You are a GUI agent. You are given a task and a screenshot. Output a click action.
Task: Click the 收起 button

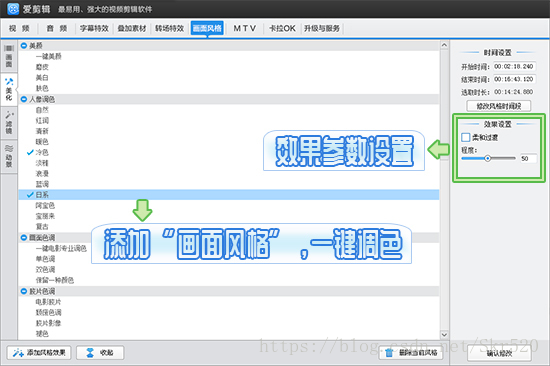(100, 353)
